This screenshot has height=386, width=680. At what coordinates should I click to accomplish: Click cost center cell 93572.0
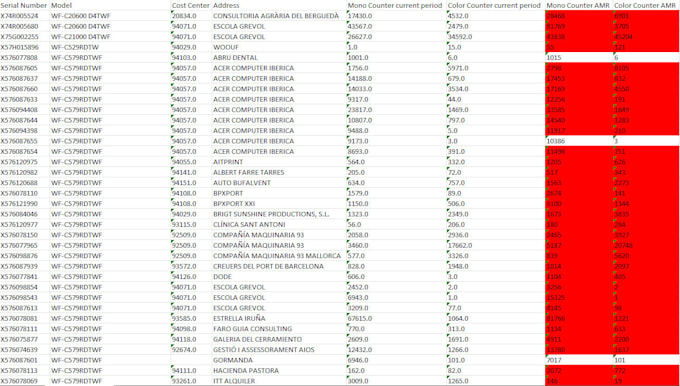(184, 266)
